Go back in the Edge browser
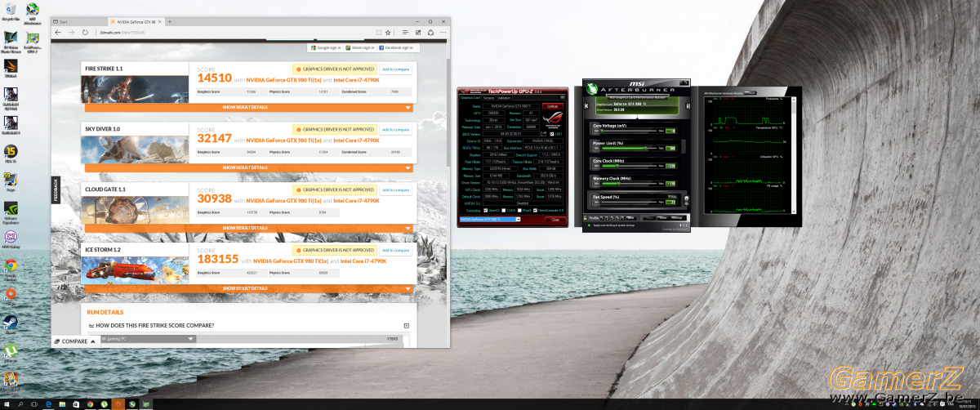The image size is (980, 410). click(x=58, y=33)
